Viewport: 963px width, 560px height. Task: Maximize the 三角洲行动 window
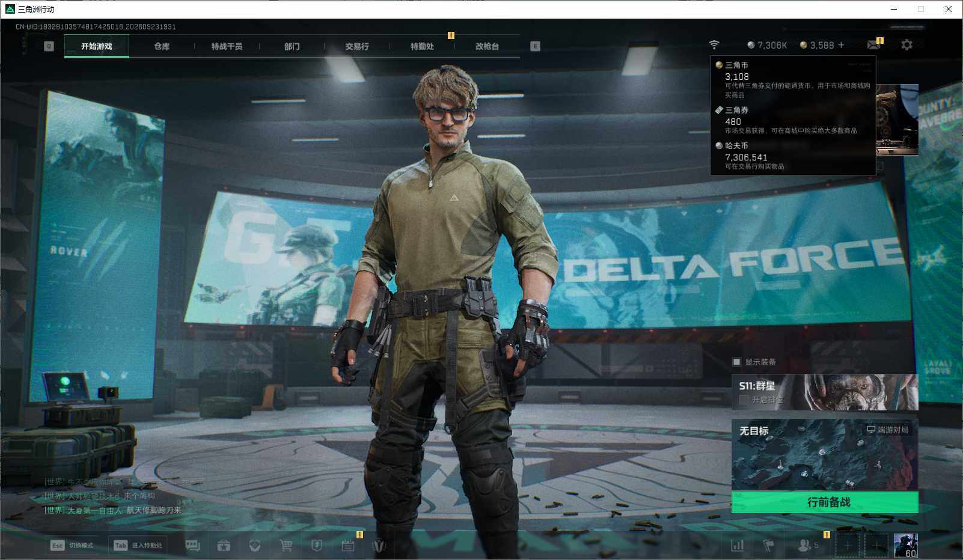[921, 9]
